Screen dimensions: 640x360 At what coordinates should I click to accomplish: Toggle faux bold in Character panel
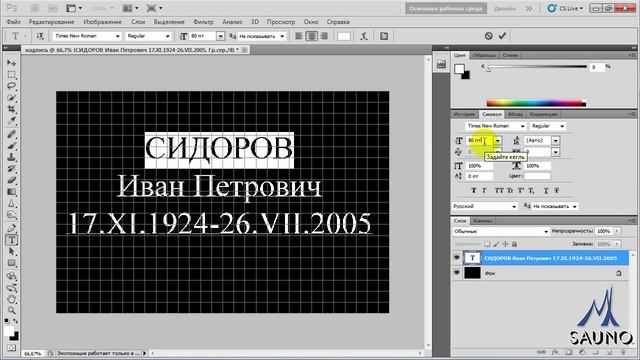point(473,191)
